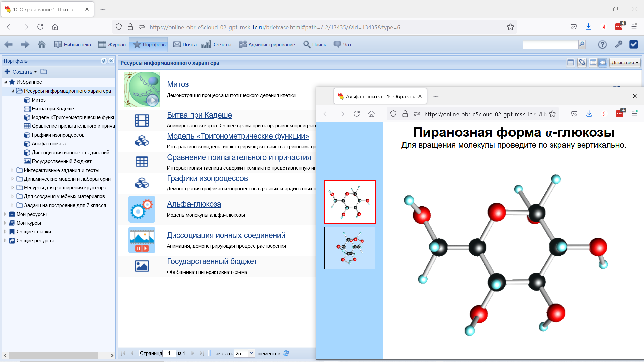Open Сравнение прилагательного и причастия link
The image size is (644, 362).
[239, 157]
